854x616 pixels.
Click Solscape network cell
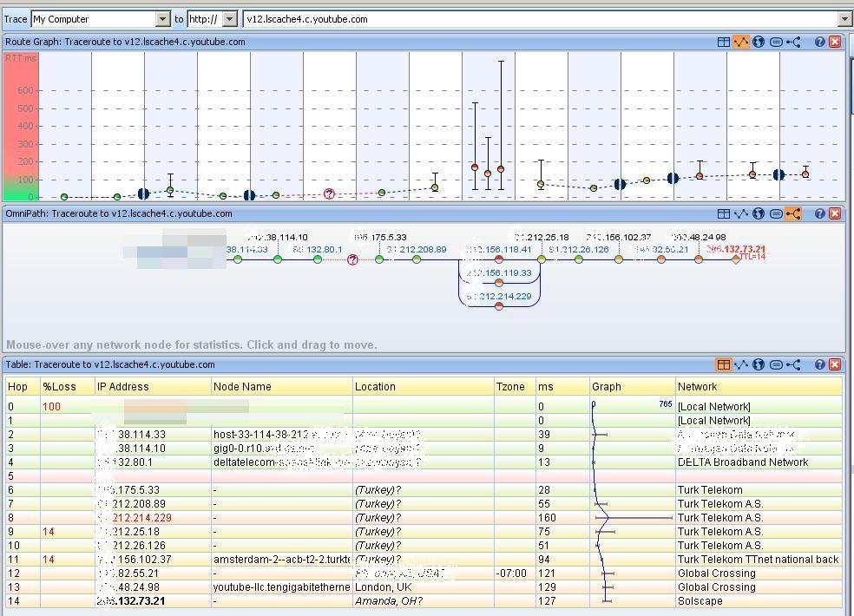(x=700, y=601)
